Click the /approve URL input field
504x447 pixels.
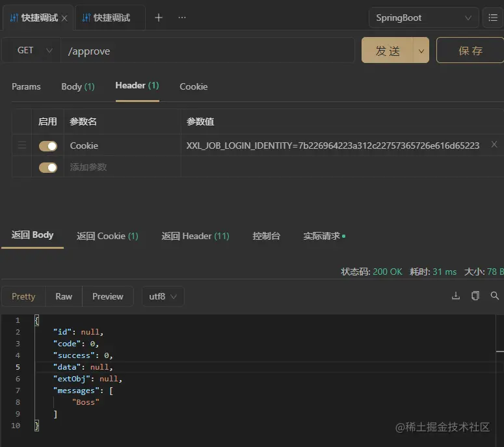(207, 51)
